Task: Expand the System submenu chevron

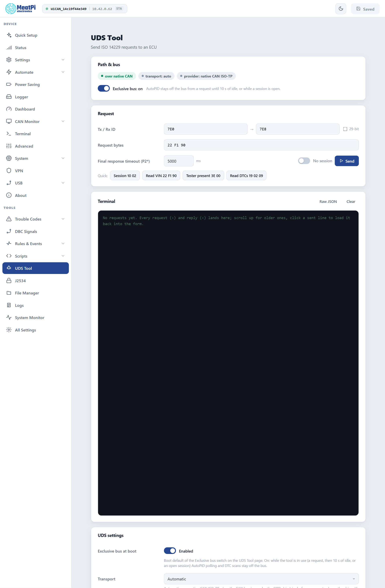Action: coord(63,158)
